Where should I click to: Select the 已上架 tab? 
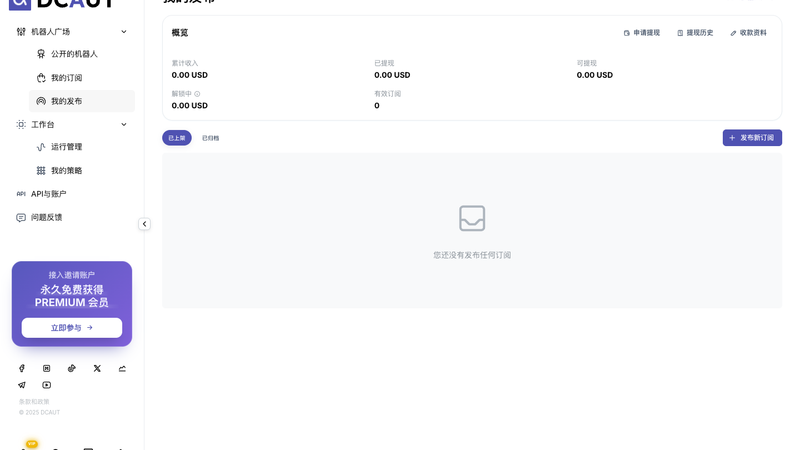[x=177, y=138]
